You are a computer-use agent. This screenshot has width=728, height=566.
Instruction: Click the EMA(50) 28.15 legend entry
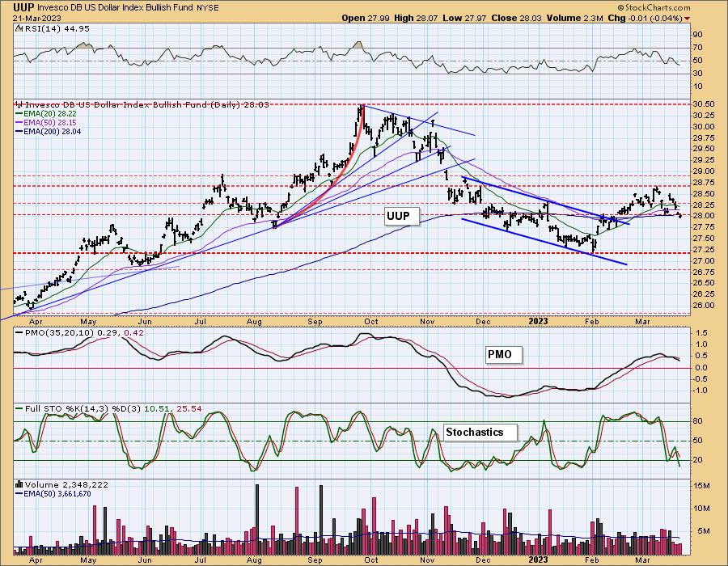click(x=51, y=122)
